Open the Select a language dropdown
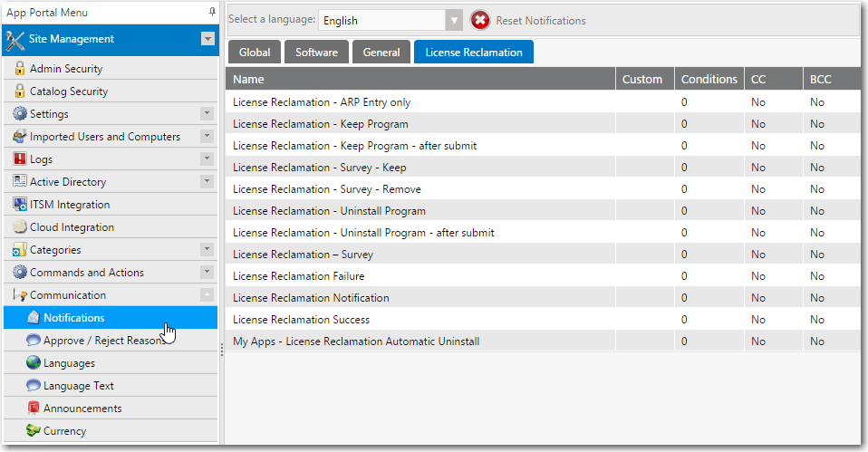The image size is (868, 452). [x=454, y=20]
